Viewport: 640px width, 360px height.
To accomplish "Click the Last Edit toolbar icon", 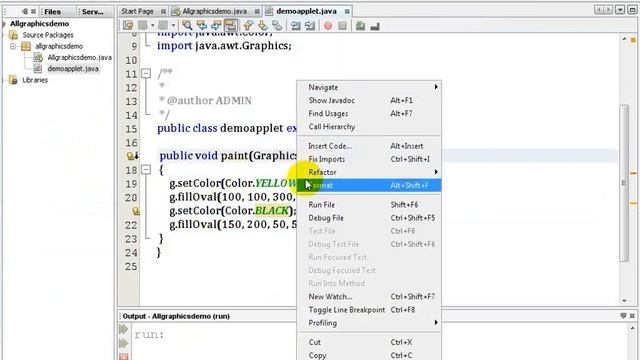I will 128,26.
